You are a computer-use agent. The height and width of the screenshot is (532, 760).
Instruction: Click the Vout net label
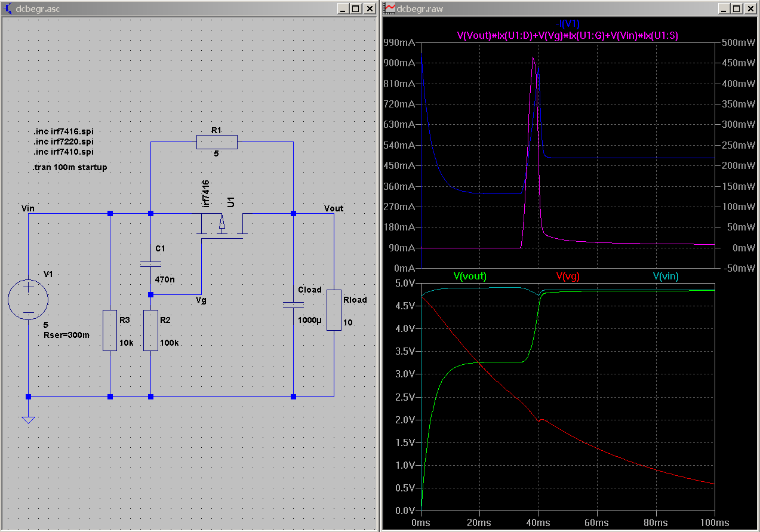(334, 208)
